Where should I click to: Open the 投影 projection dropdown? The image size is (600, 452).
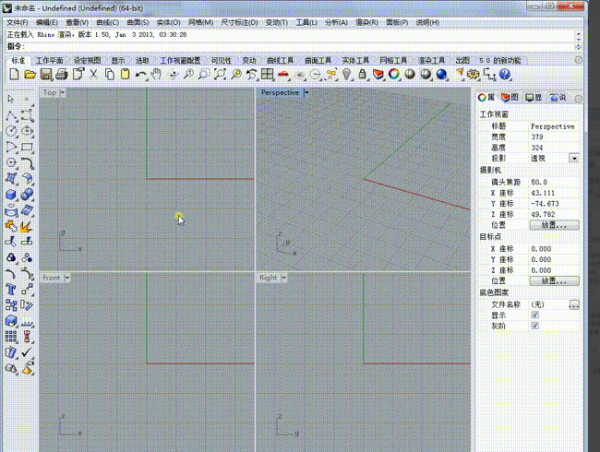pyautogui.click(x=574, y=158)
